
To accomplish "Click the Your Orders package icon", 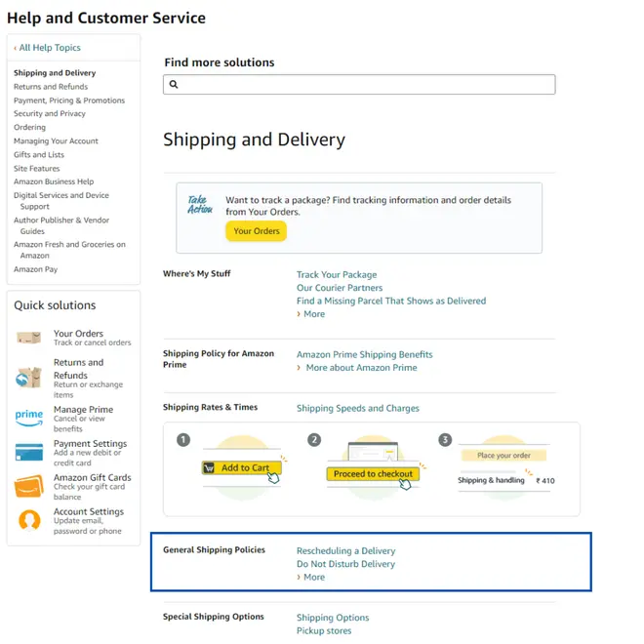I will coord(29,338).
